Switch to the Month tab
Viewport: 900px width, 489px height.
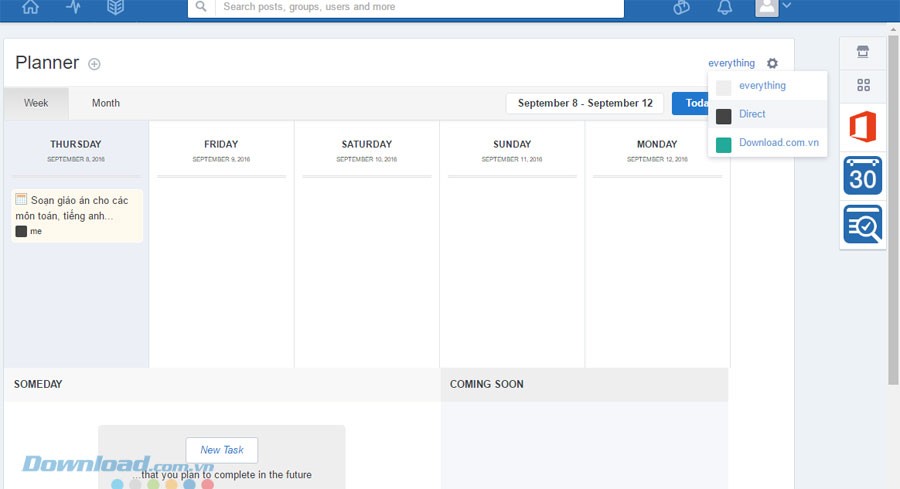[x=105, y=103]
